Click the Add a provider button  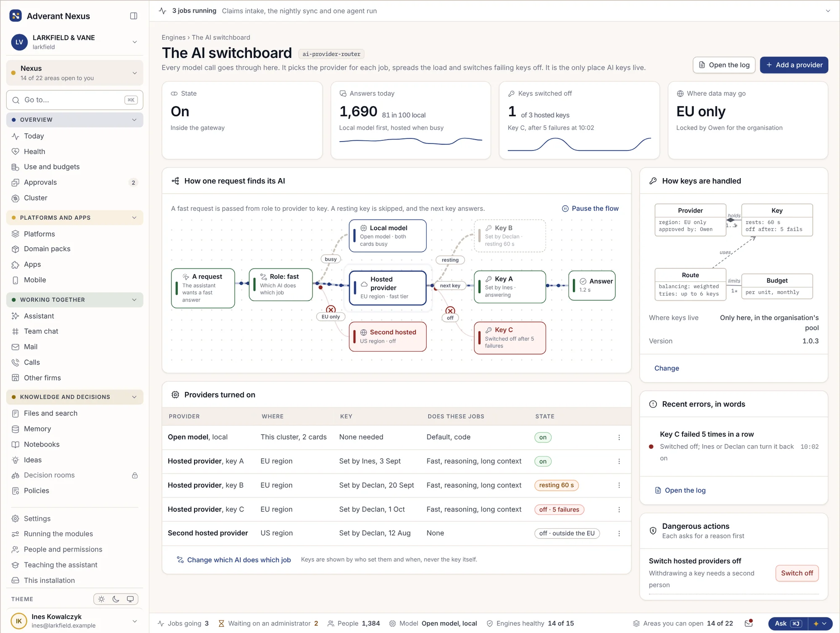(794, 65)
